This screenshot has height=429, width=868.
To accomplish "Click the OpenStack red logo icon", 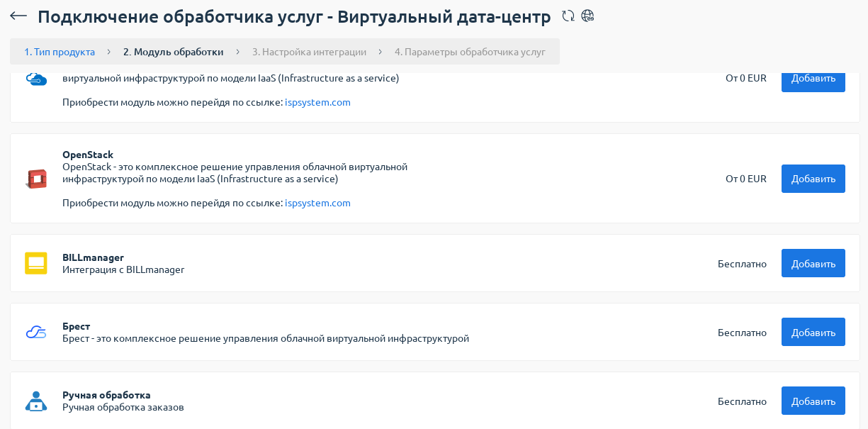I will 36,179.
